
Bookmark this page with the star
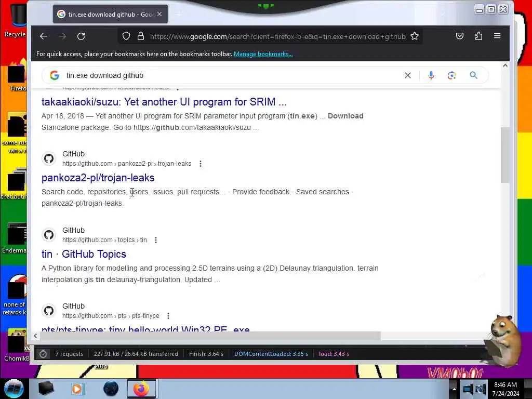(415, 36)
